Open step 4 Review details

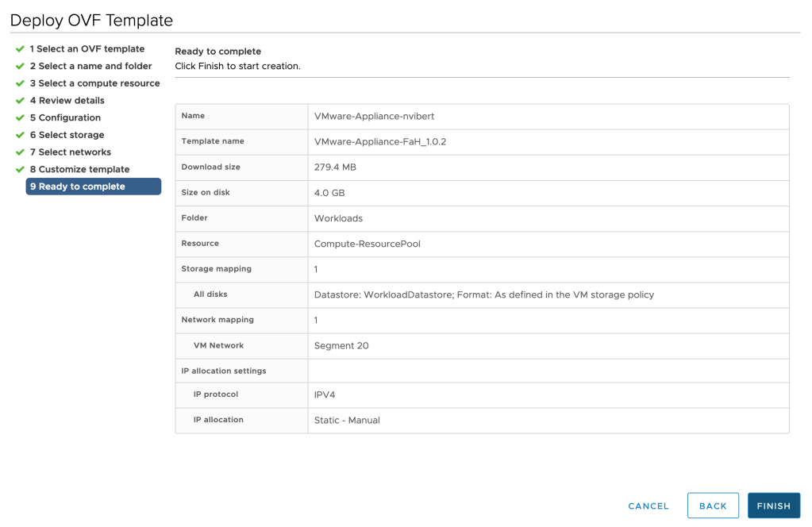pyautogui.click(x=67, y=101)
